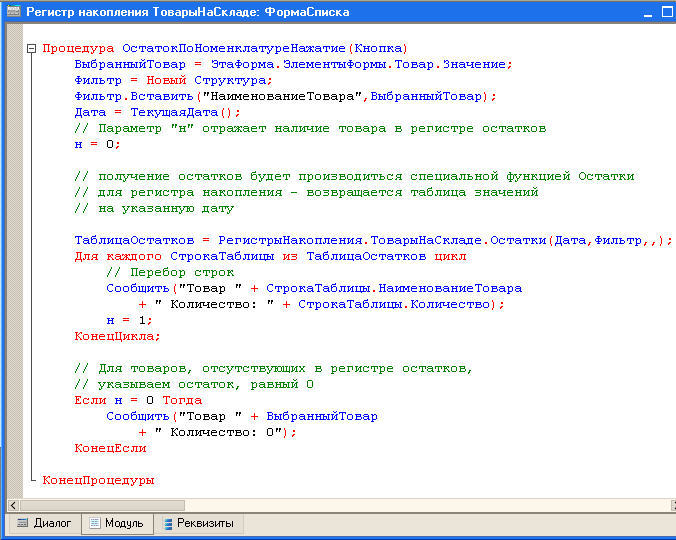Click the Модуль tab icon
Image resolution: width=676 pixels, height=540 pixels.
click(x=95, y=523)
